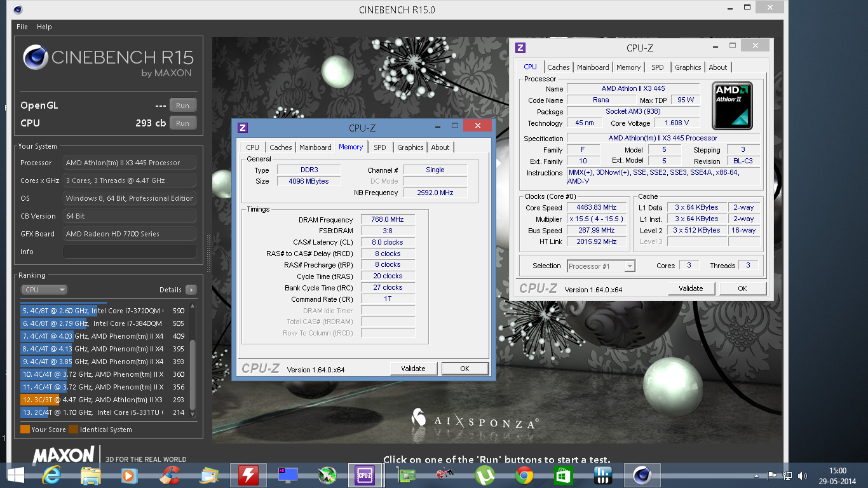This screenshot has height=488, width=868.
Task: Open CCleaner from the taskbar
Action: 169,475
